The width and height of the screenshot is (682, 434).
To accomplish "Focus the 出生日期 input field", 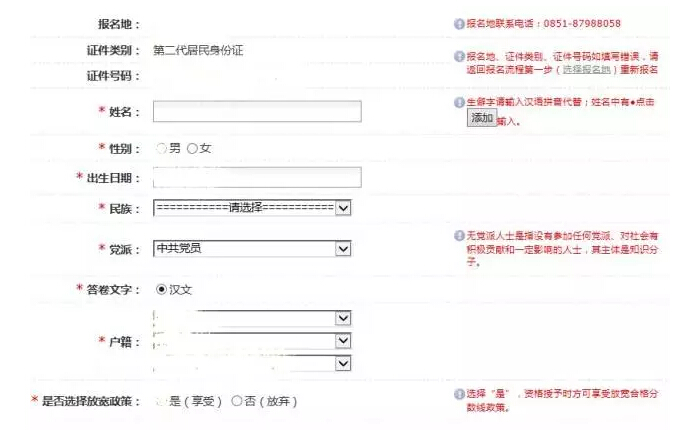I will point(257,177).
